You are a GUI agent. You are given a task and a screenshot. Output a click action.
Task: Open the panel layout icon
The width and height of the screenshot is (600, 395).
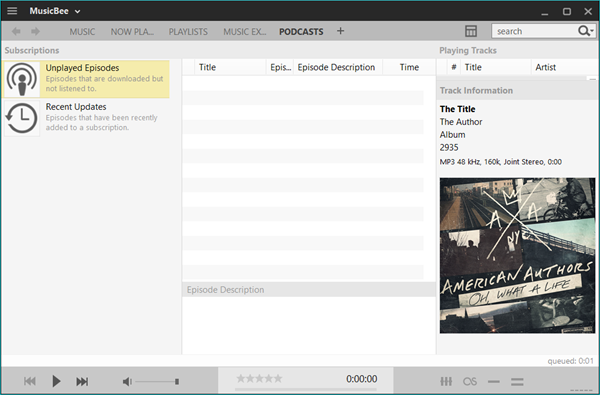tap(471, 31)
